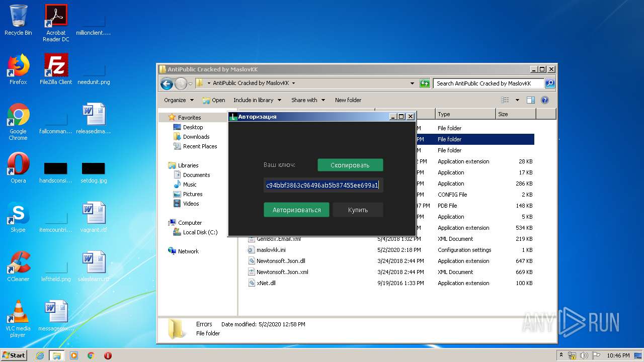The width and height of the screenshot is (644, 362).
Task: Select messagesex Word document on desktop
Action: [56, 316]
